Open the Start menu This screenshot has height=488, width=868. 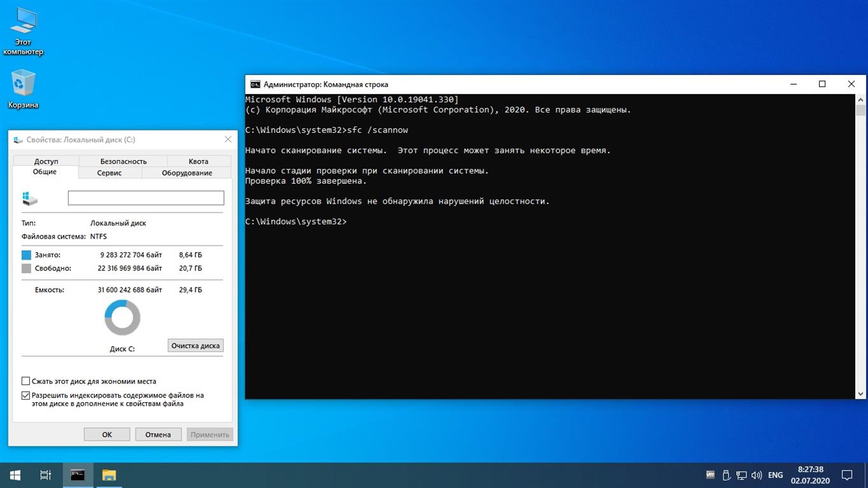[14, 475]
